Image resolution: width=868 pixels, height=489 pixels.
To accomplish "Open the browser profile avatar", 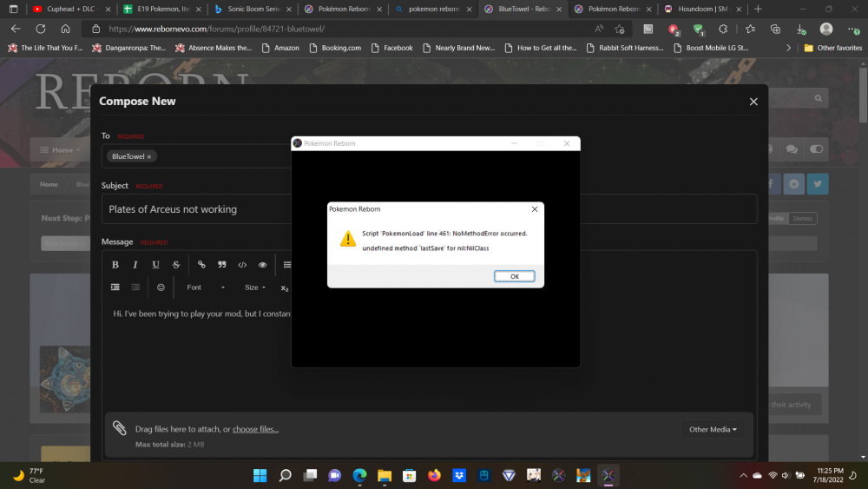I will [x=826, y=29].
